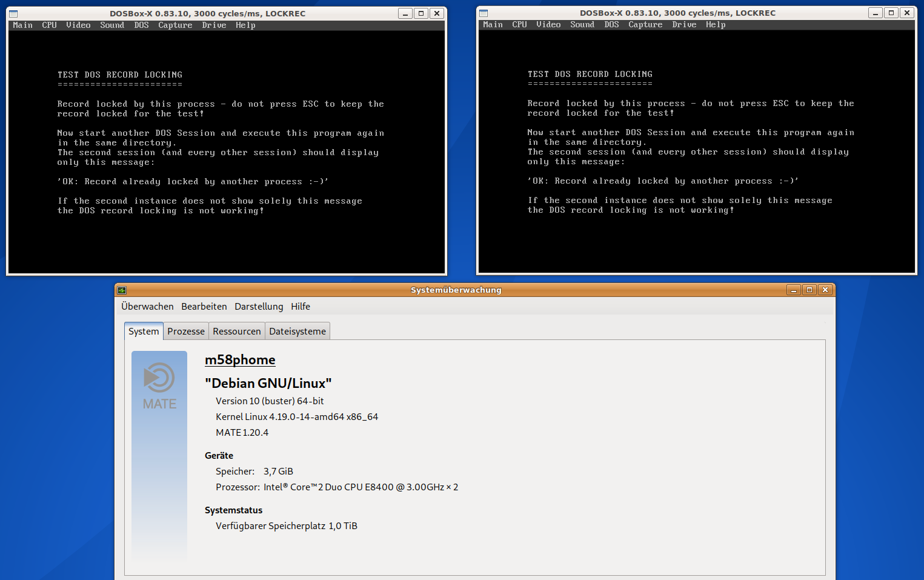This screenshot has height=580, width=924.
Task: Click window menu icon of right DOSBox-X window
Action: pyautogui.click(x=484, y=13)
